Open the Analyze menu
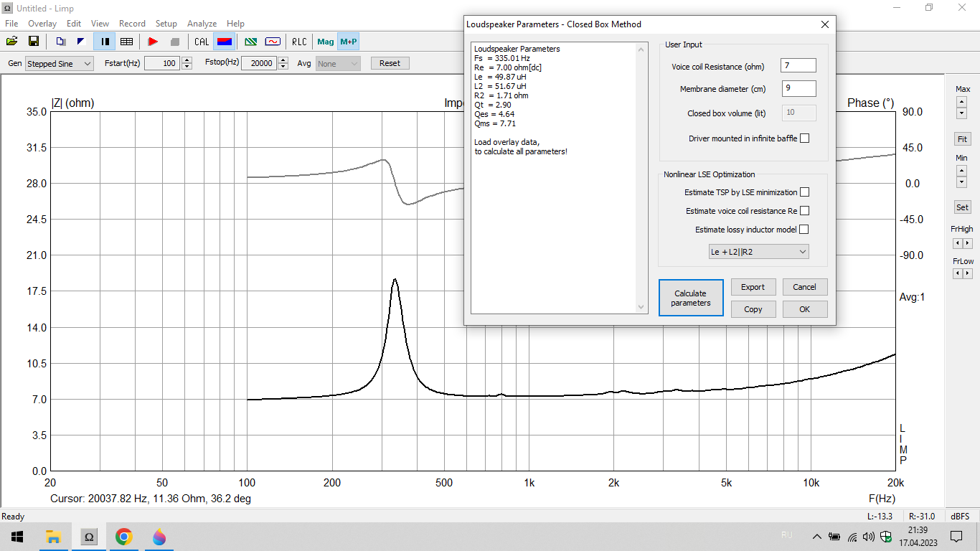This screenshot has width=980, height=551. 202,24
